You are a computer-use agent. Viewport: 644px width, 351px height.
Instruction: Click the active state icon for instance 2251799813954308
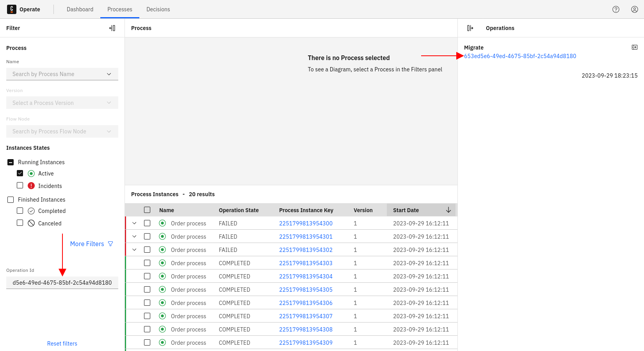click(x=162, y=329)
